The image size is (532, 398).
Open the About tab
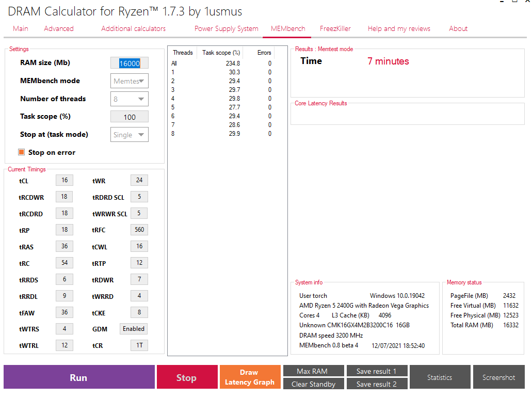coord(458,28)
